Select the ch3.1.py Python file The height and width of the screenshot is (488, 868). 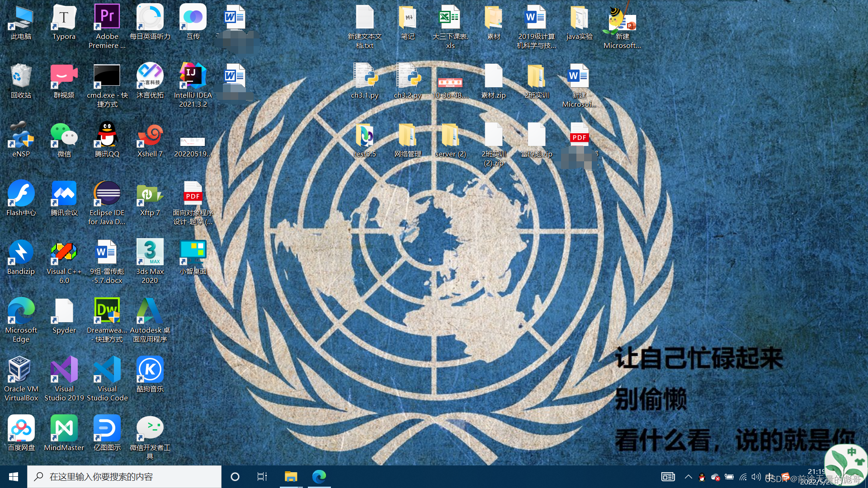tap(365, 77)
